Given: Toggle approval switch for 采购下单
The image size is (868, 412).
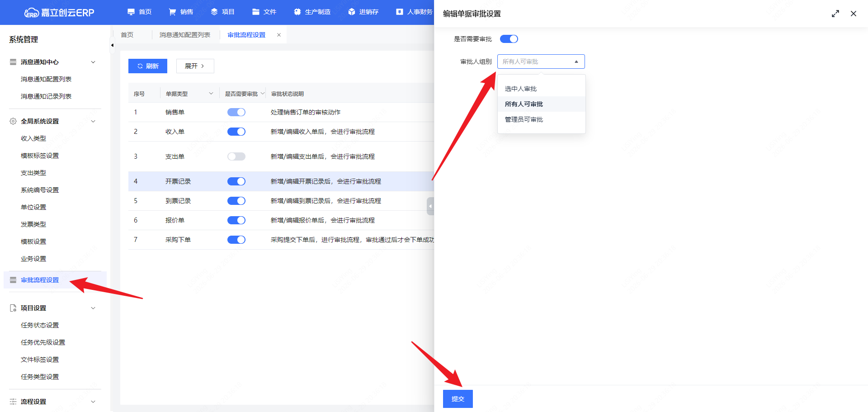Looking at the screenshot, I should pyautogui.click(x=236, y=240).
